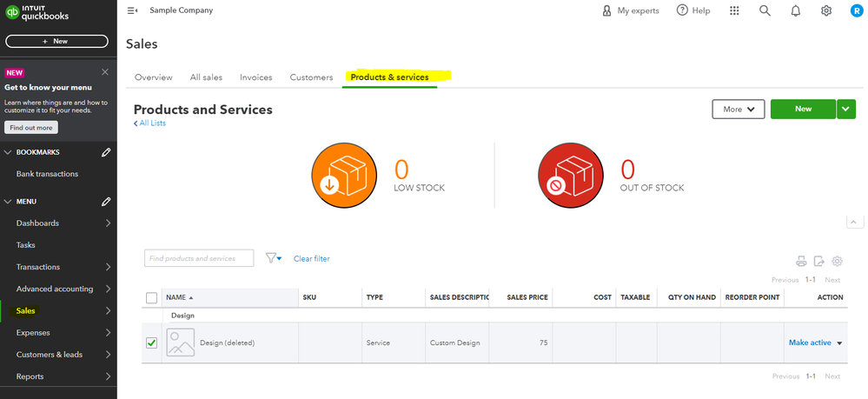
Task: Click the + New sidebar button
Action: [x=56, y=41]
